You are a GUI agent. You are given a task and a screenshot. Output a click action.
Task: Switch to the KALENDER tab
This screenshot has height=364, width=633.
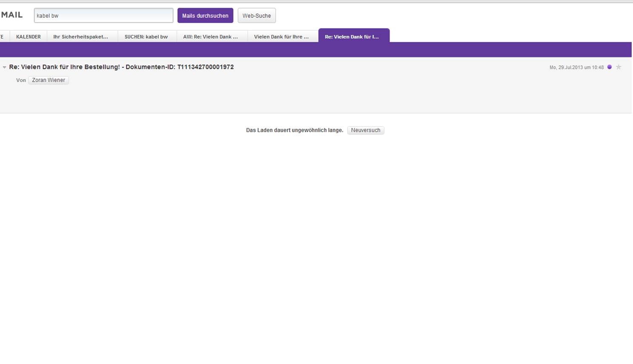click(x=29, y=37)
